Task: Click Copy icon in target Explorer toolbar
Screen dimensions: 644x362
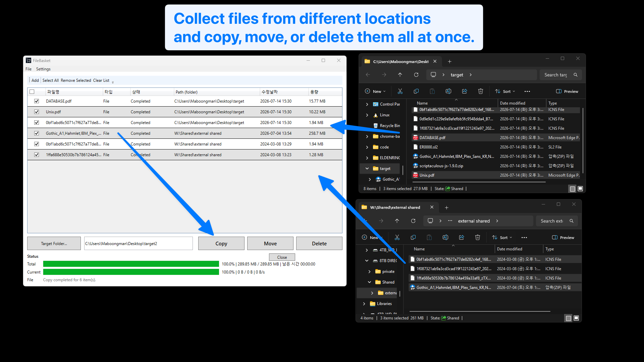Action: tap(416, 91)
